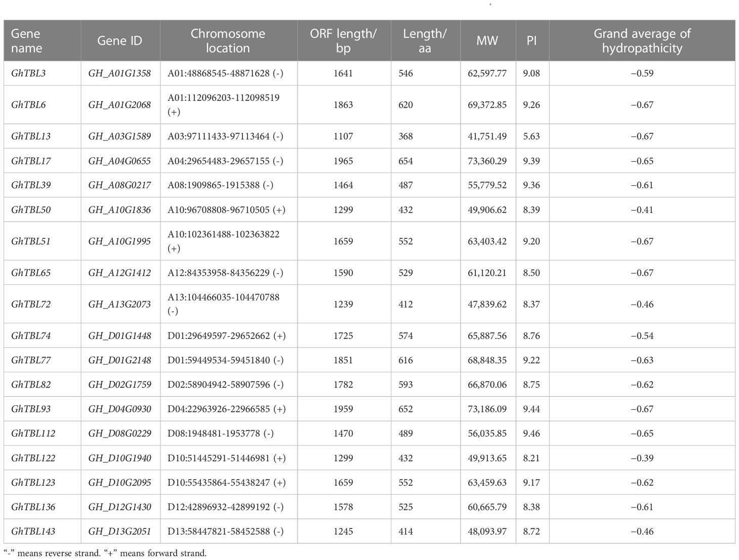
Task: Select gene name GhTBL122
Action: (x=33, y=458)
